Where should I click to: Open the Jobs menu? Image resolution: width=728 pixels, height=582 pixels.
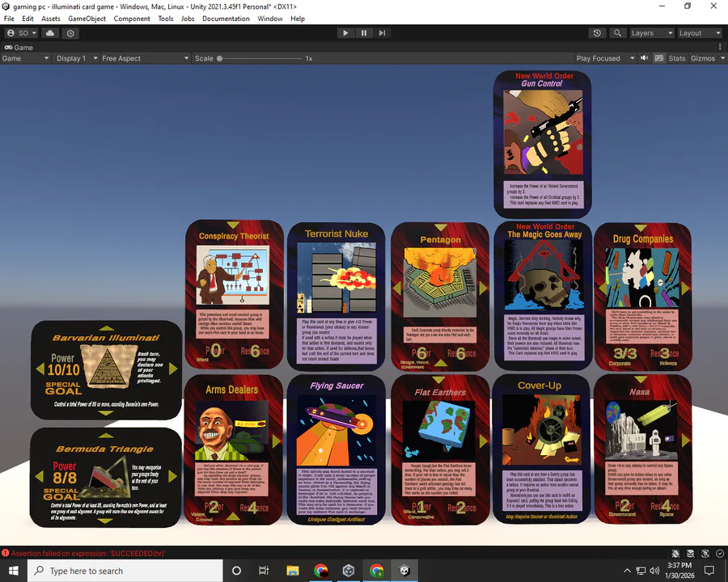tap(188, 19)
